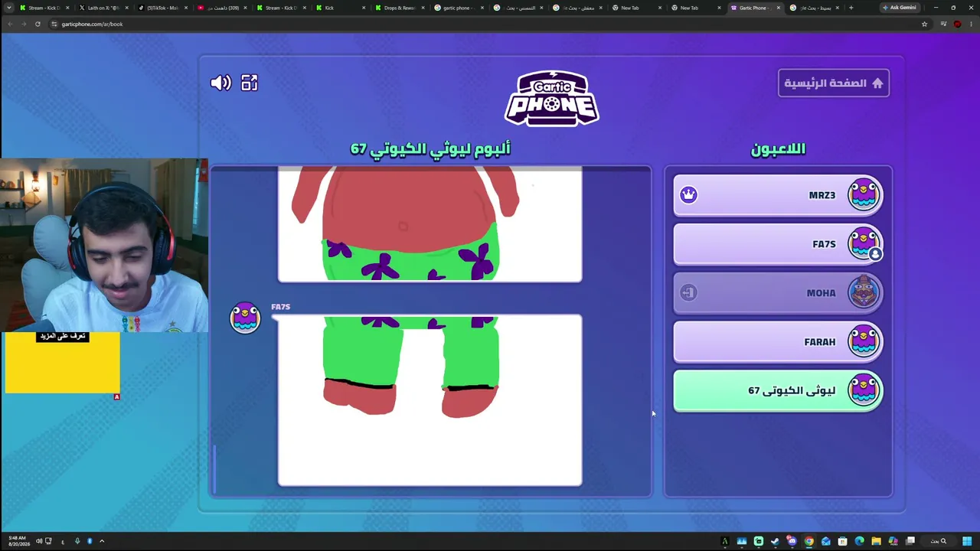
Task: Select player MRZ3 in players list
Action: coord(778,195)
